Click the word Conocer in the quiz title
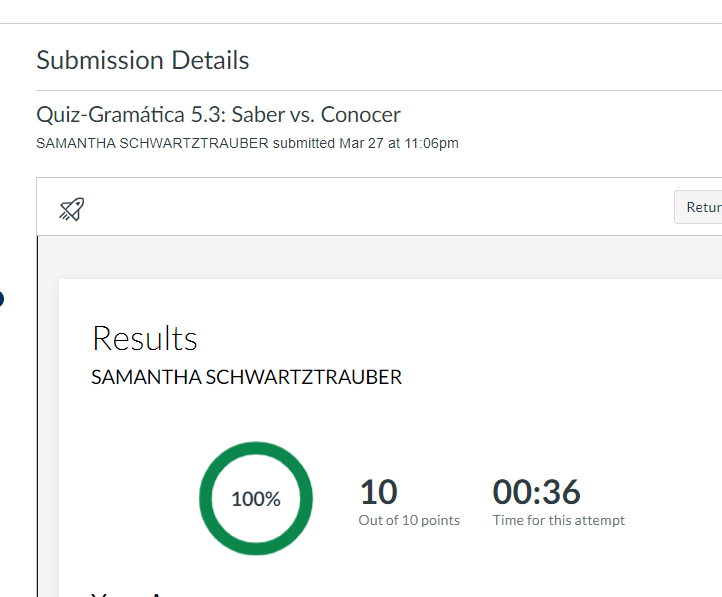Screen dimensions: 722x597 [361, 115]
